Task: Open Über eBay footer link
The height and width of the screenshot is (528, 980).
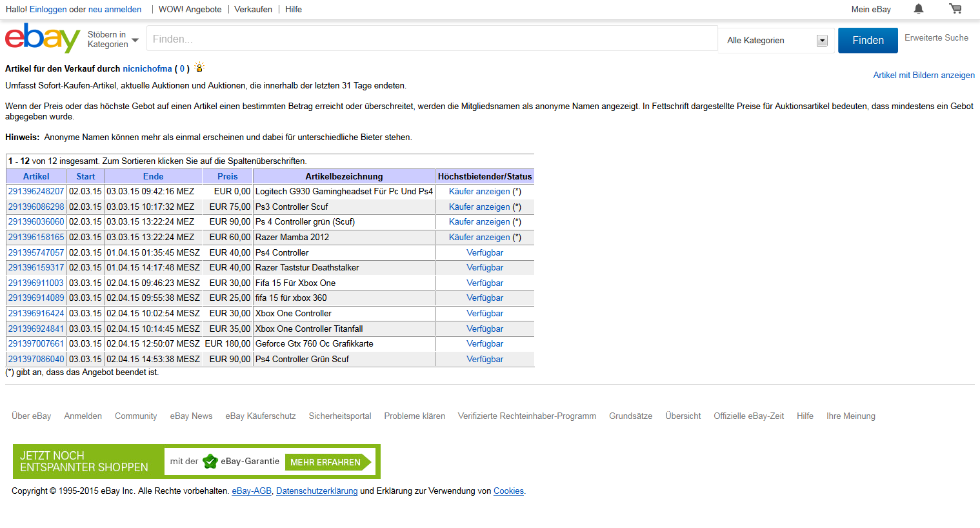Action: 32,416
